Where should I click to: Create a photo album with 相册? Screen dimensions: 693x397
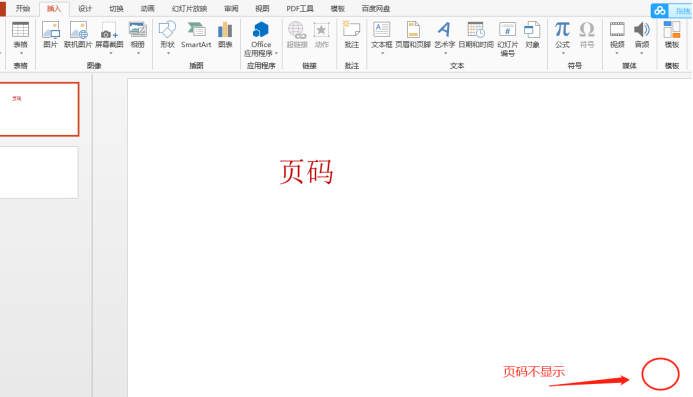[137, 34]
